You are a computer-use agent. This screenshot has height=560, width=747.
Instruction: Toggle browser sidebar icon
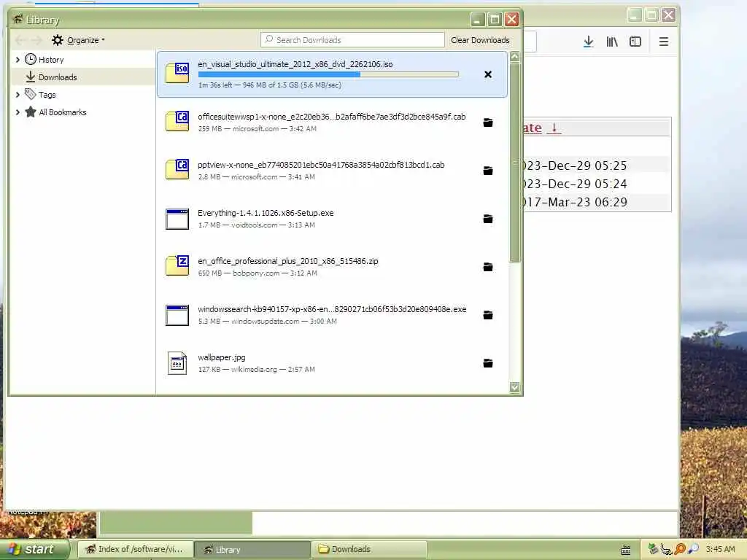[x=635, y=42]
